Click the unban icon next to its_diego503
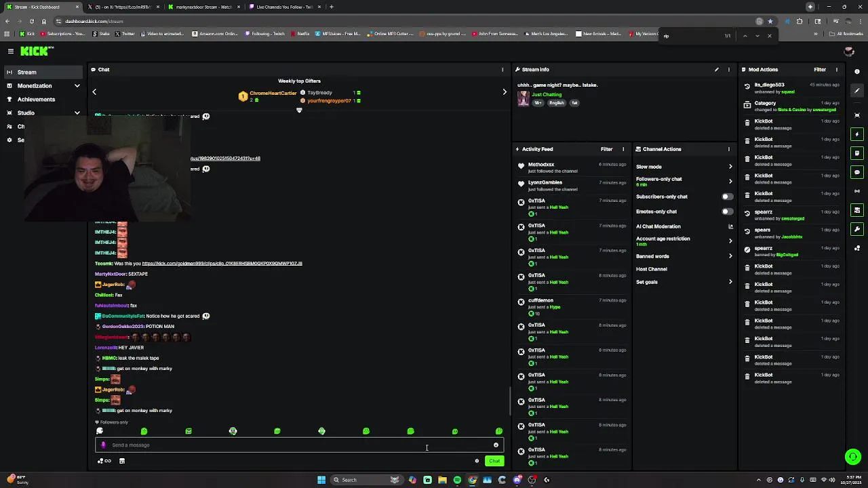This screenshot has height=488, width=868. (x=747, y=87)
